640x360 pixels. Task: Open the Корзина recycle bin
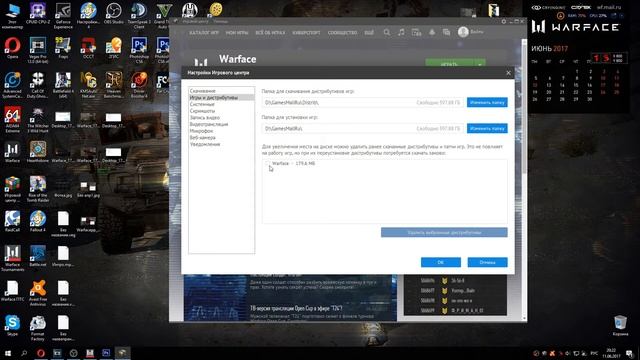(620, 325)
